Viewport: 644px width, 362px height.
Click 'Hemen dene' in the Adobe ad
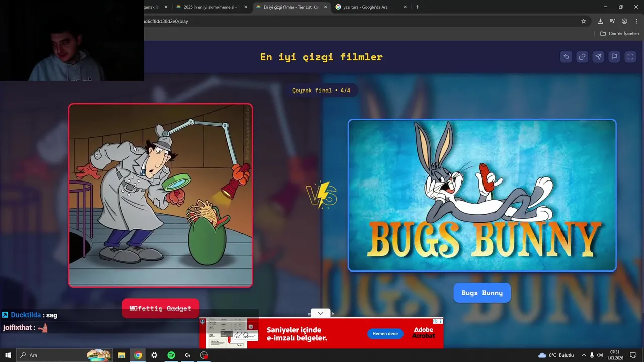pos(385,333)
